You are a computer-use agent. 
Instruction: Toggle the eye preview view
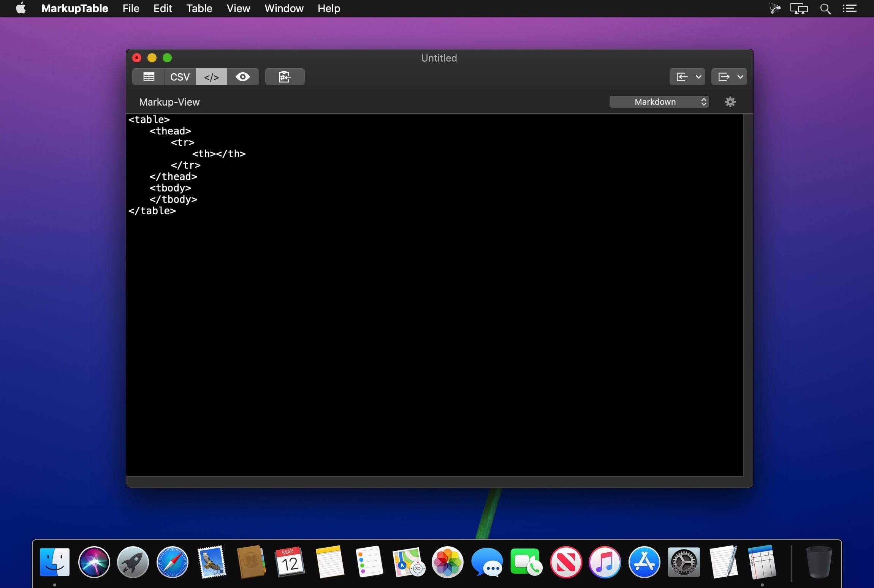click(x=243, y=77)
